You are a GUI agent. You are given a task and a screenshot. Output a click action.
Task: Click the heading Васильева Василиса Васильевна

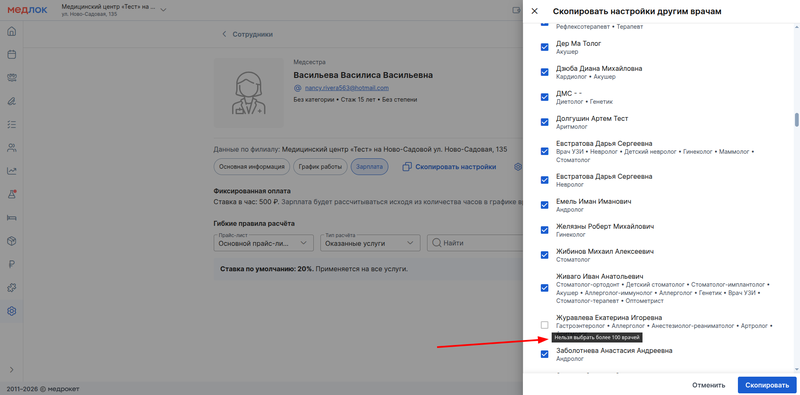point(363,75)
